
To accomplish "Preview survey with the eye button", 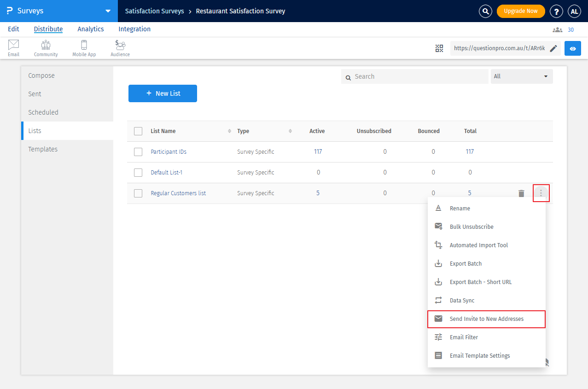I will tap(573, 48).
